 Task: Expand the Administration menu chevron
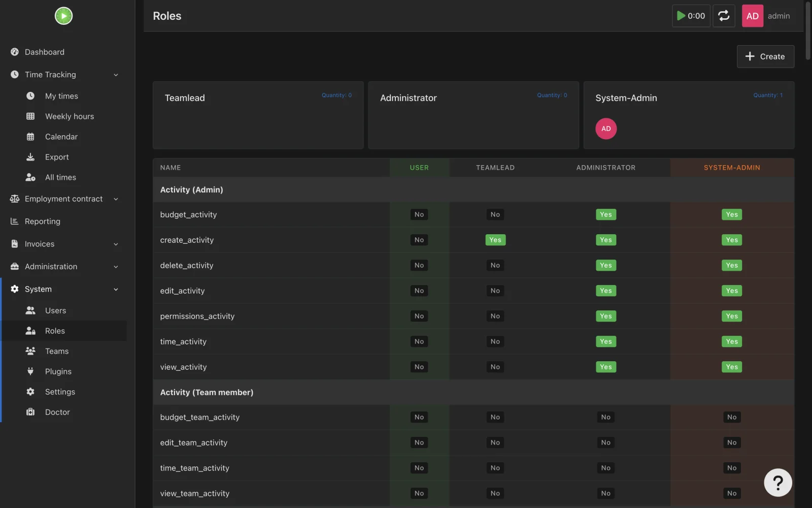coord(116,267)
